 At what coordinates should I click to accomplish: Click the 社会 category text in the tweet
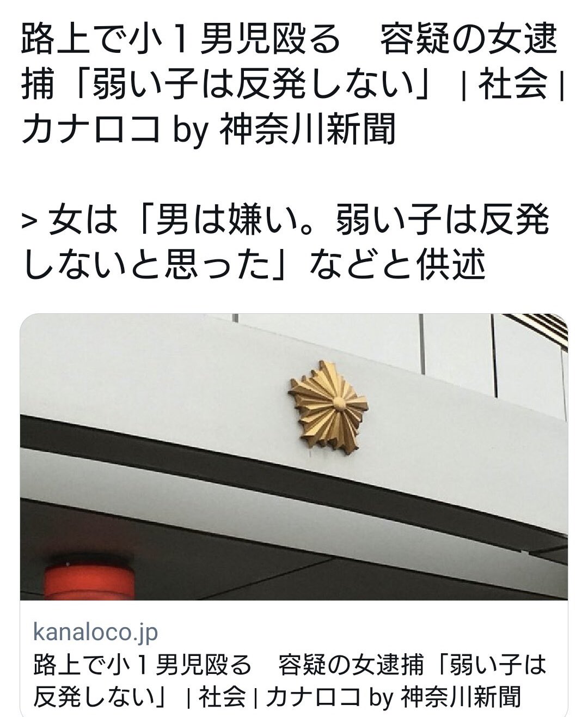(512, 86)
